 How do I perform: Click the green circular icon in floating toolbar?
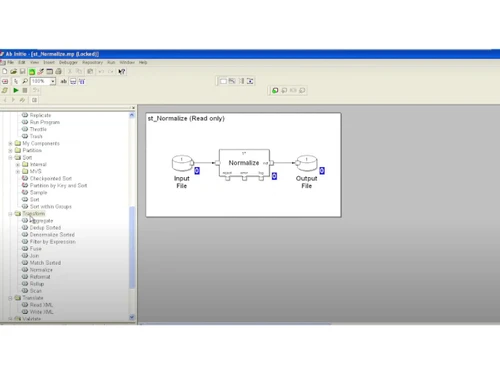tap(275, 90)
